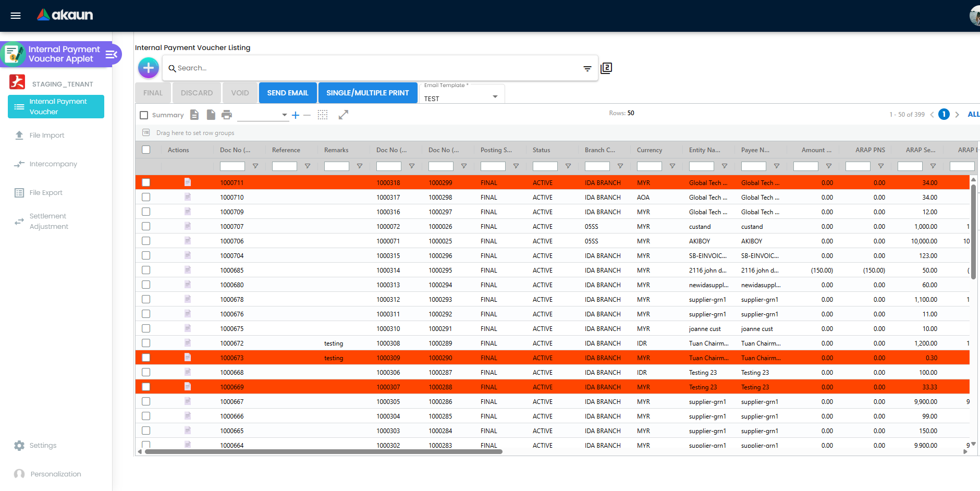Go to Settlement Adjustment menu item
This screenshot has width=980, height=491.
(48, 221)
